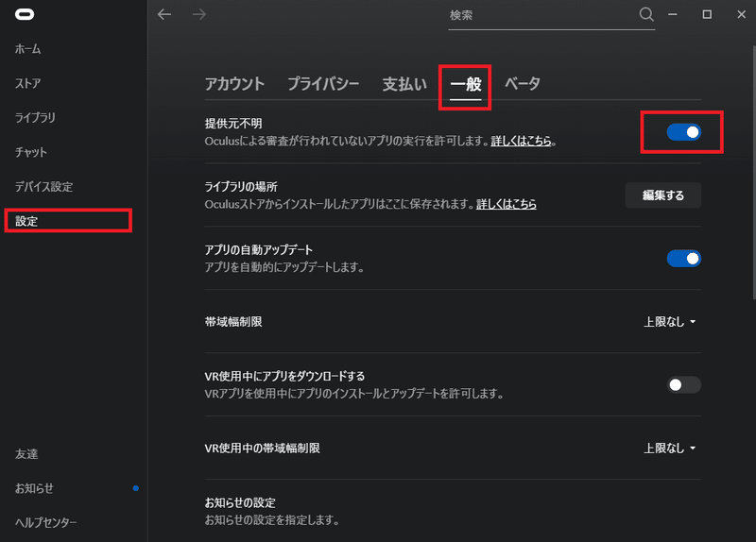Open ホーム in the sidebar
The height and width of the screenshot is (542, 756).
28,49
